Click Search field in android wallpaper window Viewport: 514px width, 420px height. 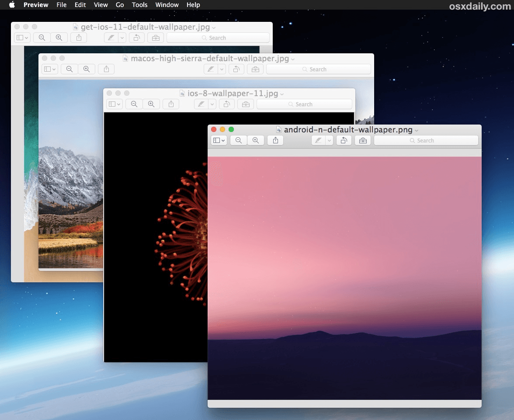[426, 140]
